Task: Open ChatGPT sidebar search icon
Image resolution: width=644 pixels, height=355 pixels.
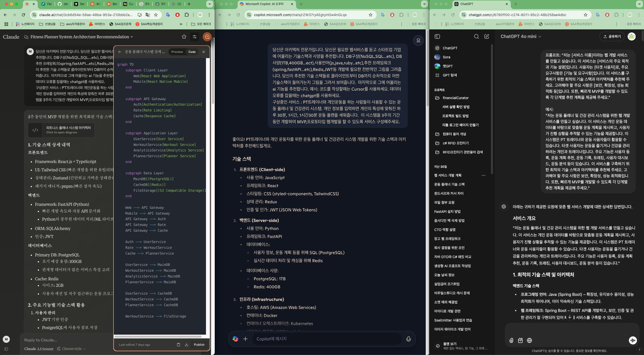Action: pyautogui.click(x=476, y=36)
